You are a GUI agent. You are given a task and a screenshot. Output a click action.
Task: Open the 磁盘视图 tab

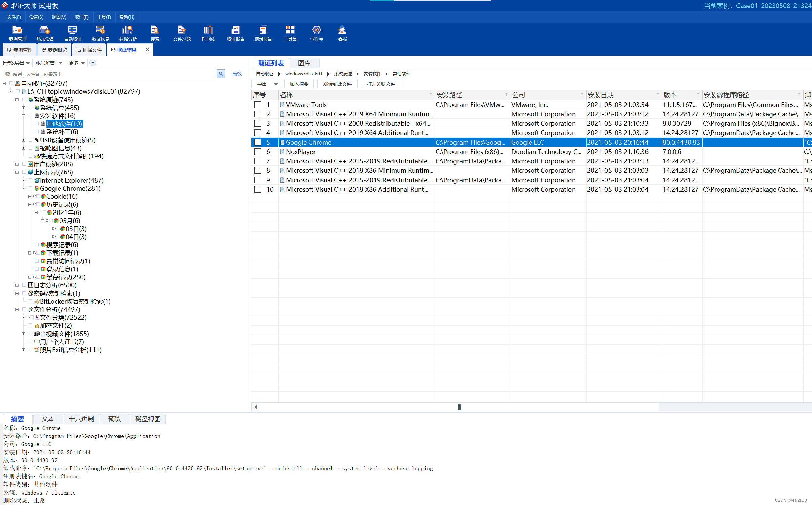click(148, 419)
